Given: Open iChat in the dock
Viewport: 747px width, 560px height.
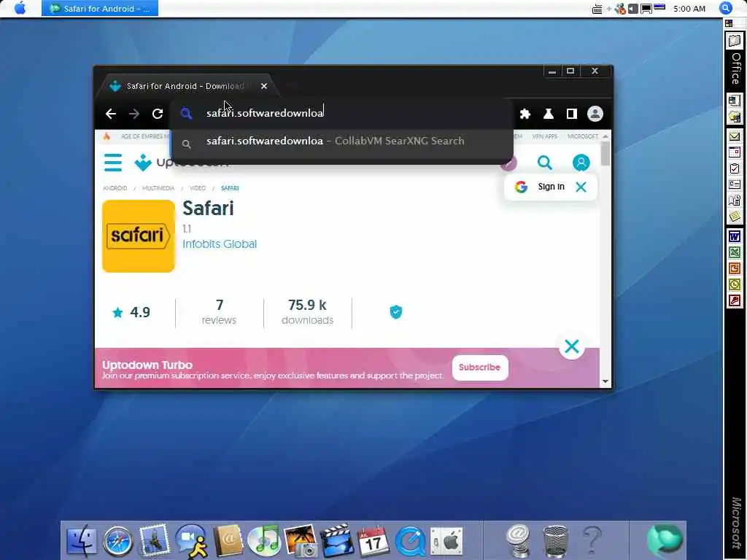Looking at the screenshot, I should [x=191, y=541].
